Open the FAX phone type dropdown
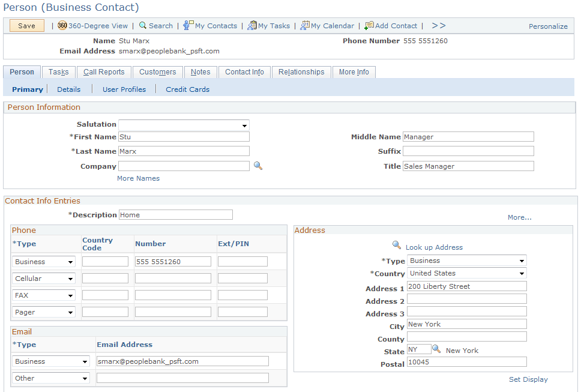Viewport: 581px width, 392px height. 44,295
